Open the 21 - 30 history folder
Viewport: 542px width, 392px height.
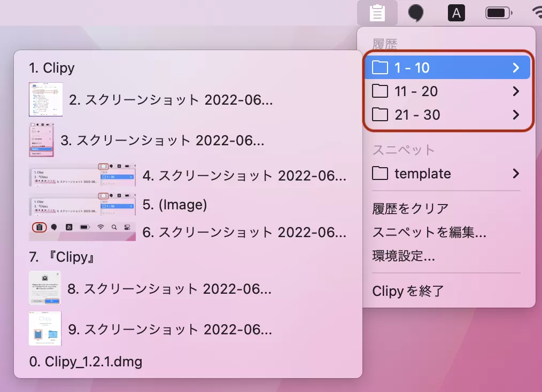click(447, 115)
